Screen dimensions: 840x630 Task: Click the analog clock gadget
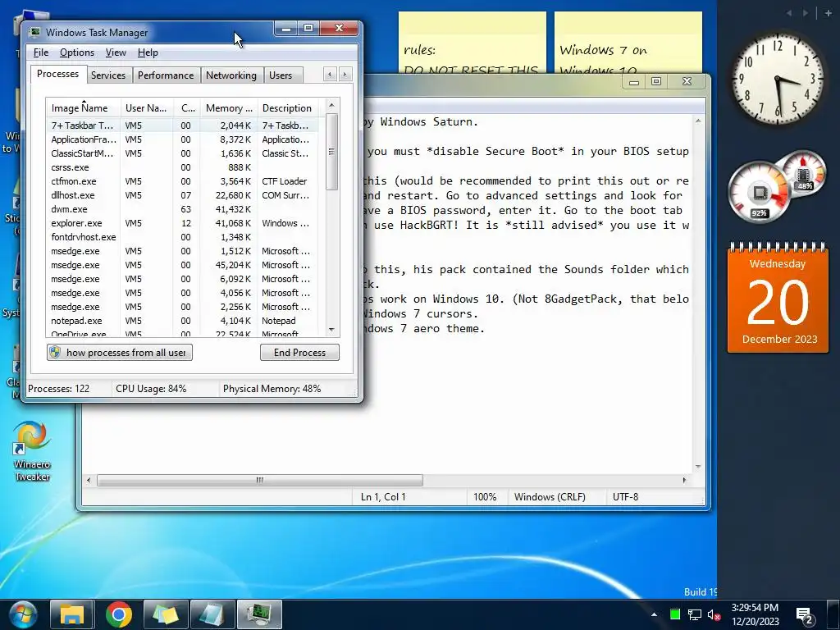click(778, 79)
